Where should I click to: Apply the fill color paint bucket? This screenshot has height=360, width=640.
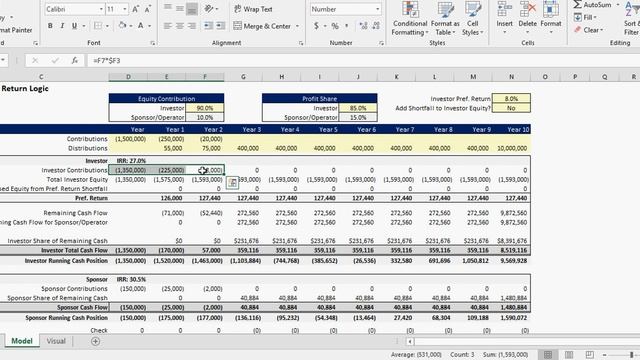[x=122, y=26]
